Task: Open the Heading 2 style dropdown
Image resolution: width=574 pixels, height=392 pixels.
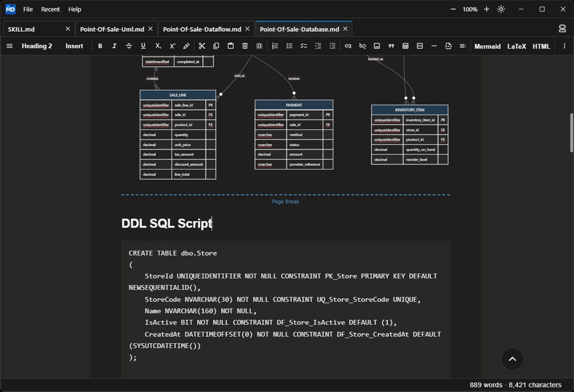Action: pos(36,46)
